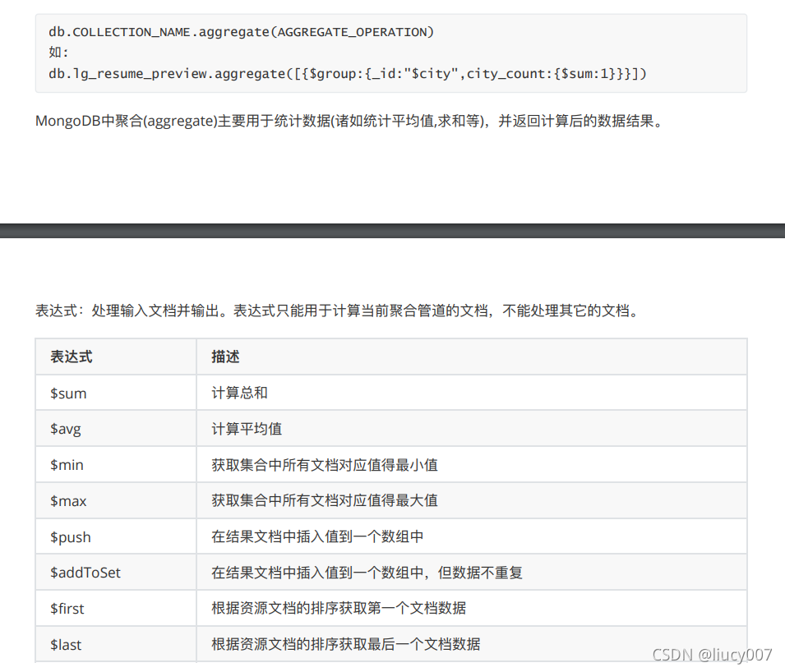The width and height of the screenshot is (785, 672).
Task: Select the $avg table cell
Action: tap(116, 429)
